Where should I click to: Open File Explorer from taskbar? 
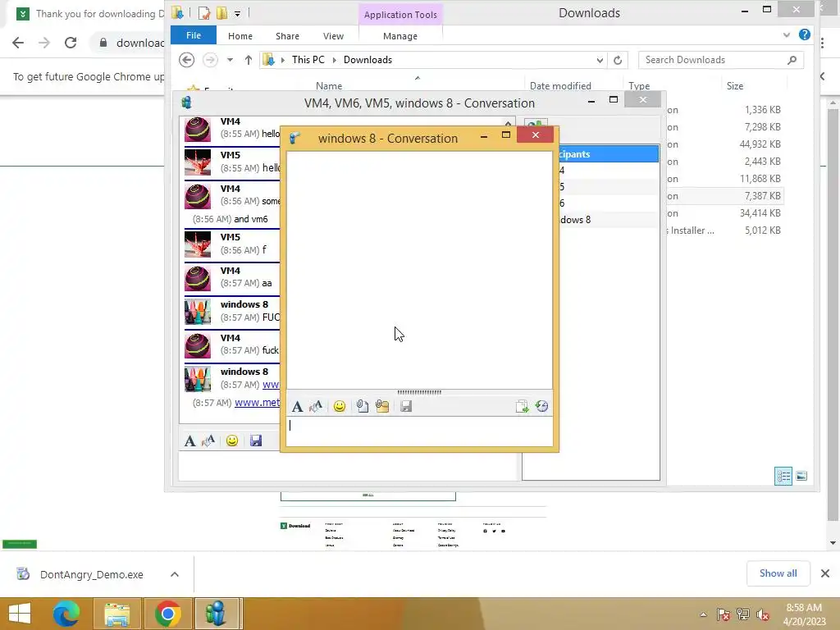pyautogui.click(x=116, y=614)
